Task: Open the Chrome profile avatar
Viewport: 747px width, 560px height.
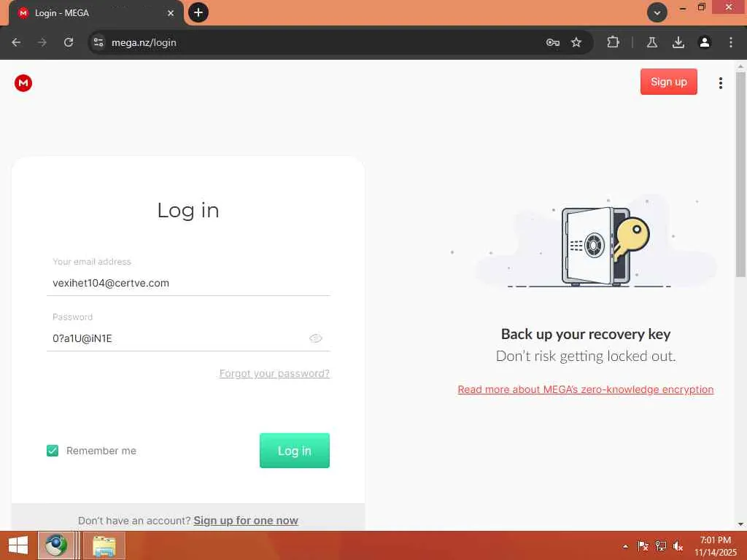Action: point(704,42)
